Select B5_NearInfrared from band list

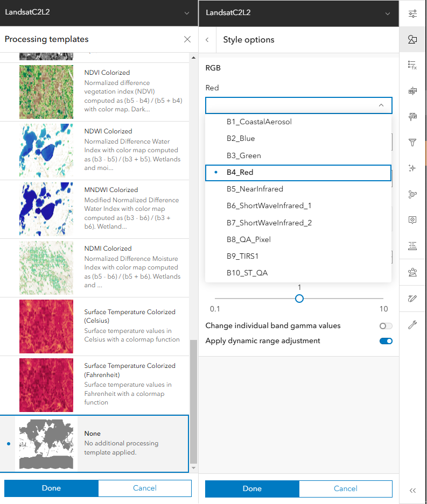[255, 189]
